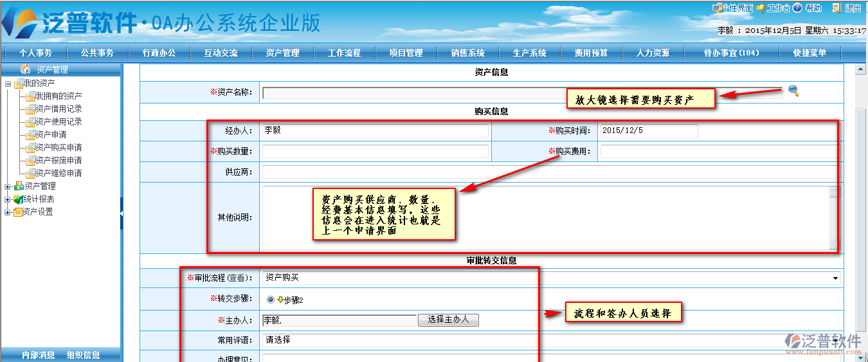Click the 供应商 input field
This screenshot has height=362, width=868.
pos(550,172)
